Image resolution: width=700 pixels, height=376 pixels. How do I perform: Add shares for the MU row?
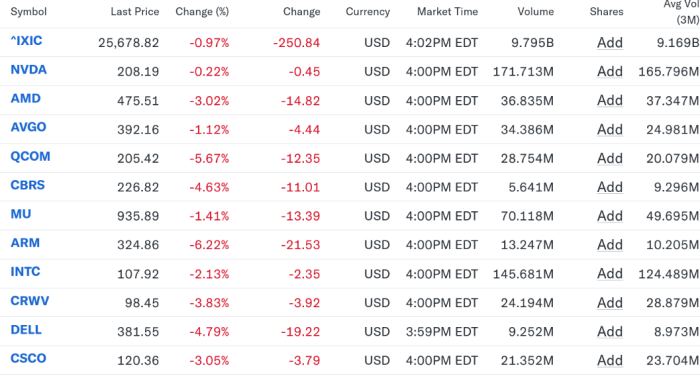pos(610,216)
